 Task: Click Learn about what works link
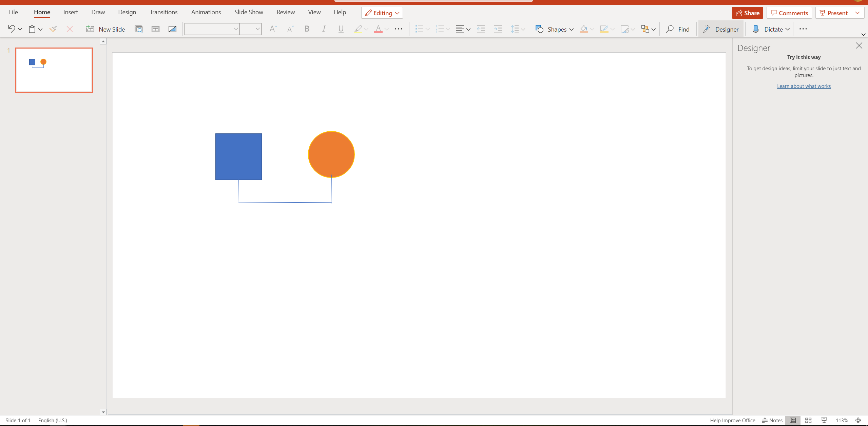click(804, 86)
